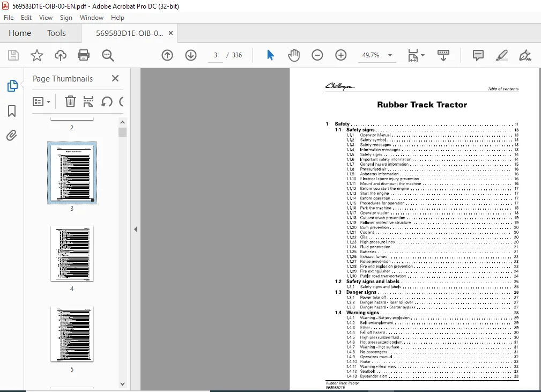Close the Page Thumbnails panel
Viewport: 541px width, 392px height.
[x=115, y=78]
